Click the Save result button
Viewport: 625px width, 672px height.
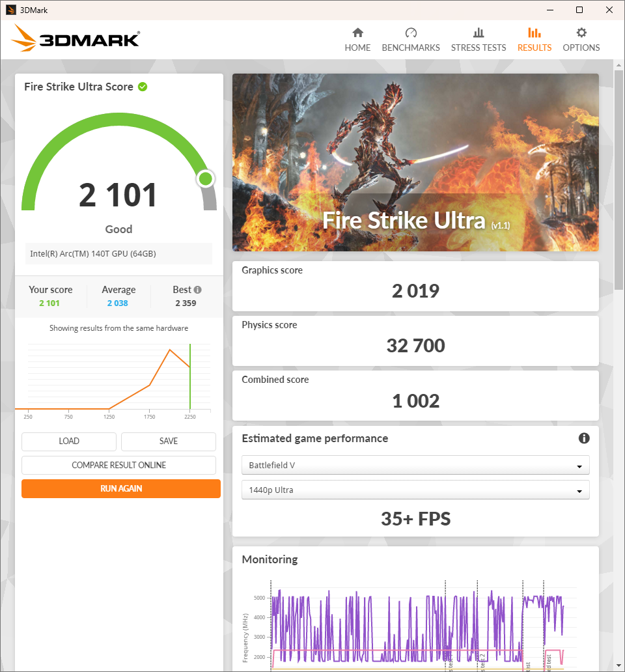pyautogui.click(x=169, y=441)
